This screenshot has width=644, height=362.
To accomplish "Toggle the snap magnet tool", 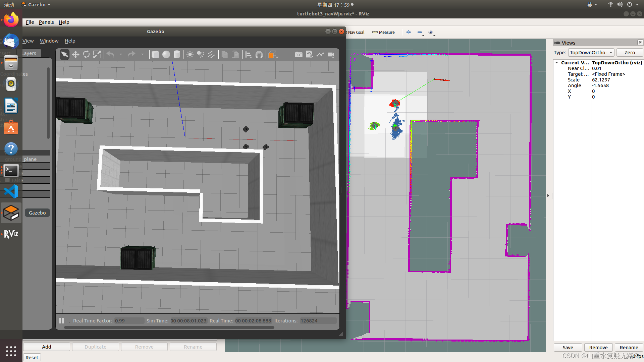I will (259, 55).
